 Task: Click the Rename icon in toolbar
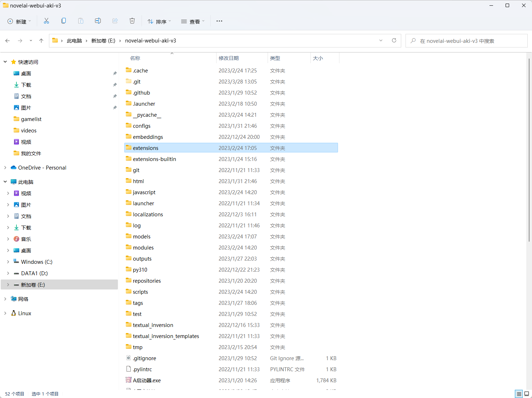pyautogui.click(x=98, y=21)
